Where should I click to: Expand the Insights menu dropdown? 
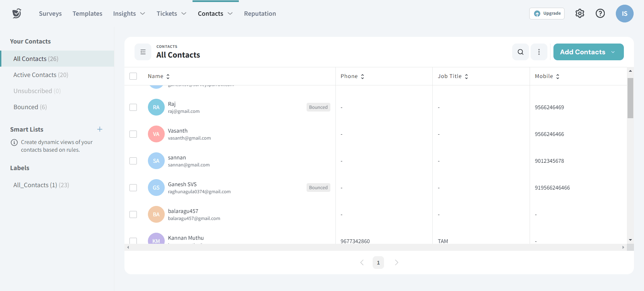[x=129, y=14]
